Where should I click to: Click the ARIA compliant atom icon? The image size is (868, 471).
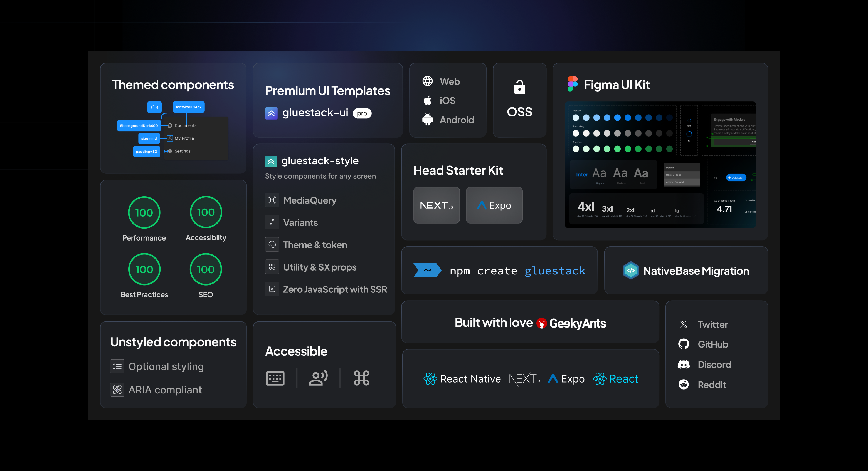(117, 390)
